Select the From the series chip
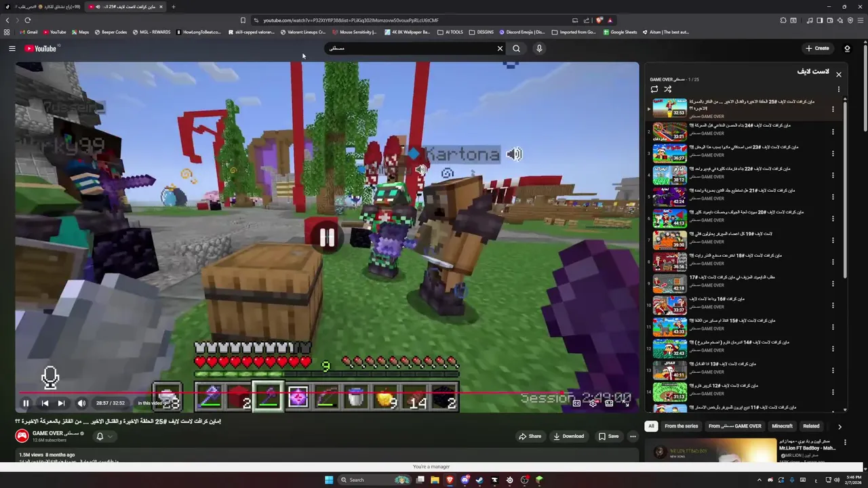 [x=681, y=426]
